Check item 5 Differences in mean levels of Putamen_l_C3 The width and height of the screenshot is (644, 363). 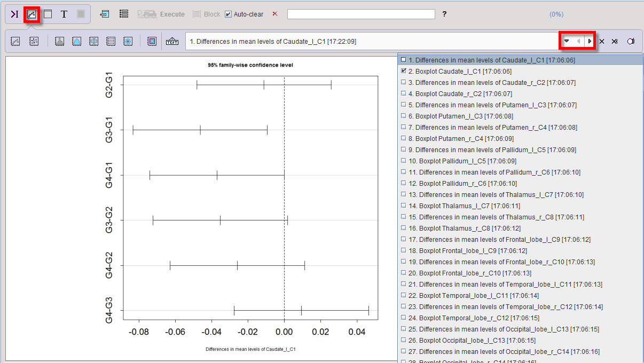tap(404, 105)
